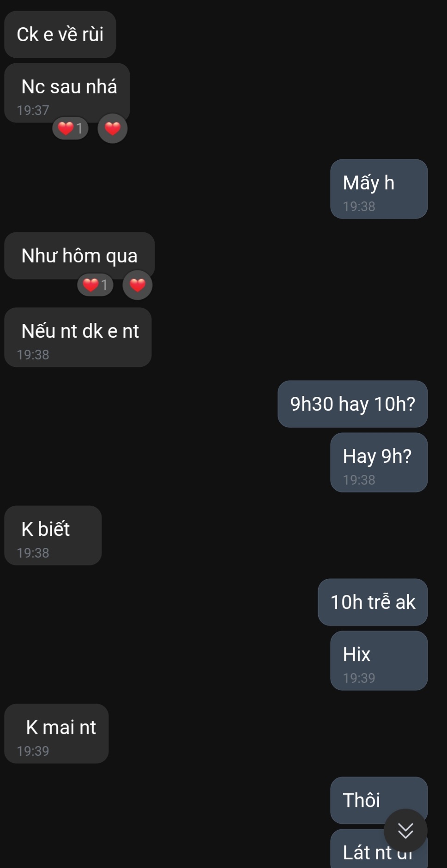Screen dimensions: 447x868
Task: Tap heart count under "Nc sau nhá"
Action: coord(70,128)
